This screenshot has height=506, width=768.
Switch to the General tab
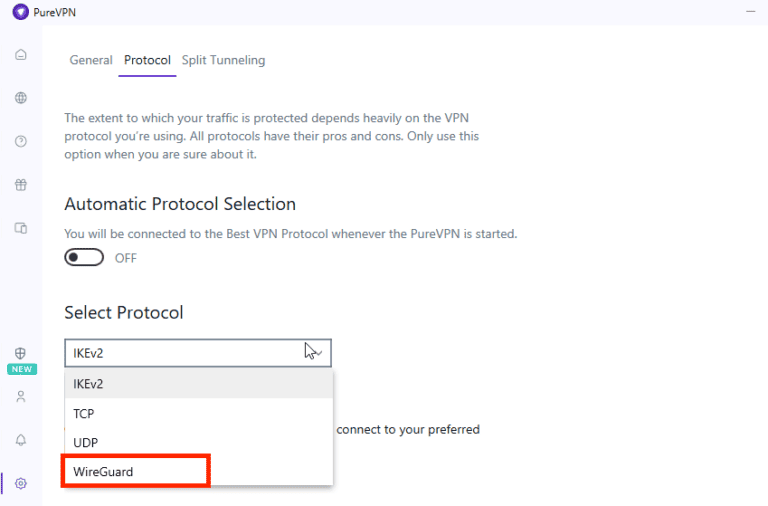pos(91,60)
